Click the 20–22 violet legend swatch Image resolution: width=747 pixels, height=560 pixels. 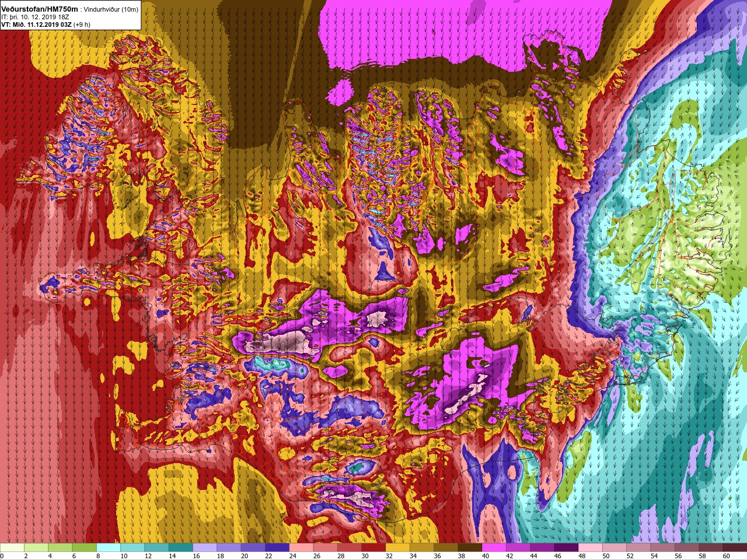coord(253,548)
